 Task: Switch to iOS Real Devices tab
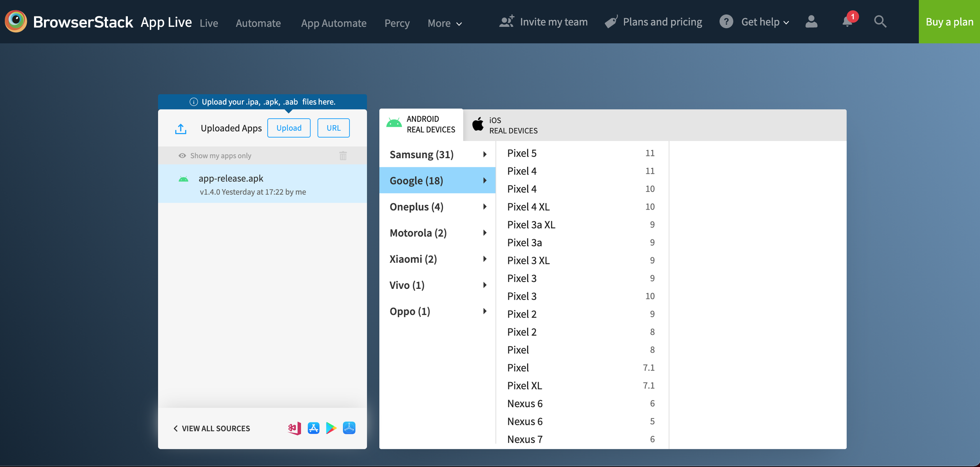click(505, 125)
